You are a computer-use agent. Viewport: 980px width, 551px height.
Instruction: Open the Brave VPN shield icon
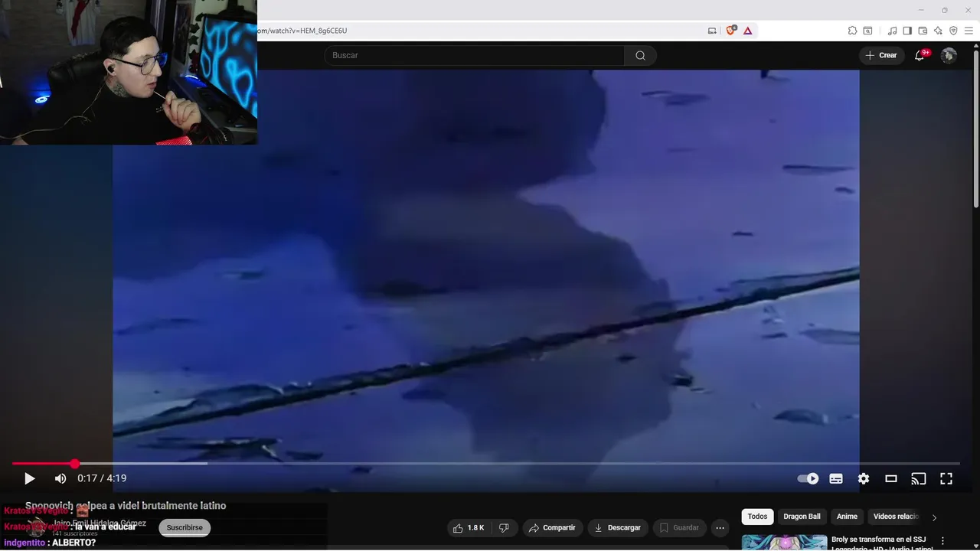tap(953, 31)
